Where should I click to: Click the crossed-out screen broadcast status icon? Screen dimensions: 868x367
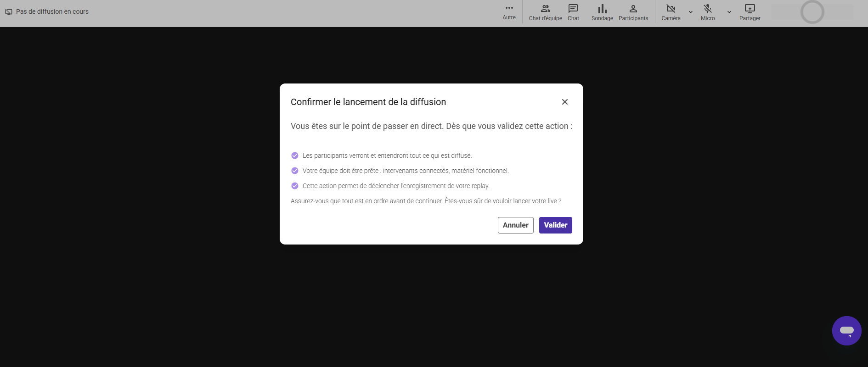coord(9,12)
